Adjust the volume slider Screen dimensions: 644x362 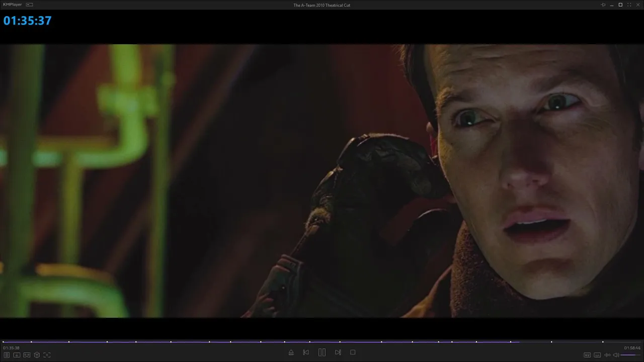pyautogui.click(x=630, y=355)
